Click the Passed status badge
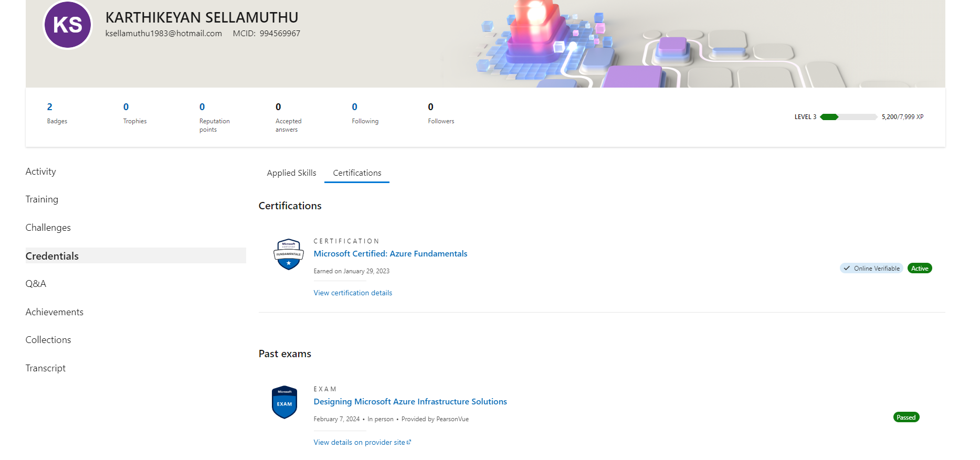The height and width of the screenshot is (460, 980). [906, 418]
